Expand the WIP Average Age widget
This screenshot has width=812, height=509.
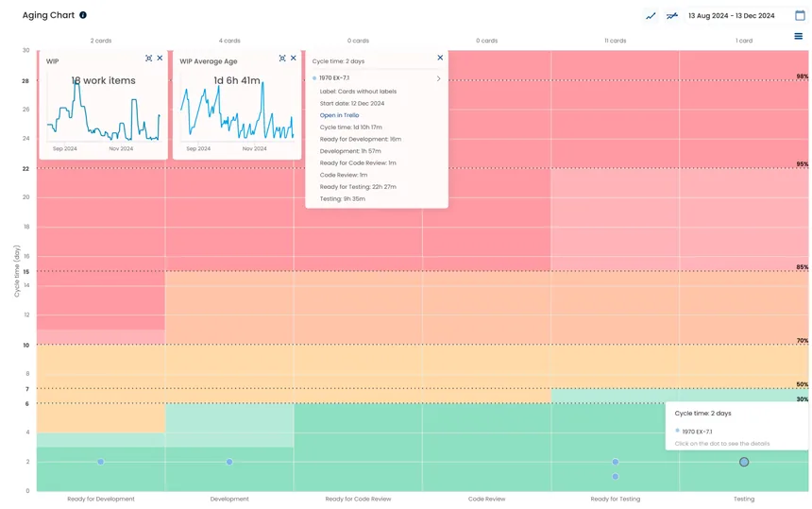click(x=282, y=58)
